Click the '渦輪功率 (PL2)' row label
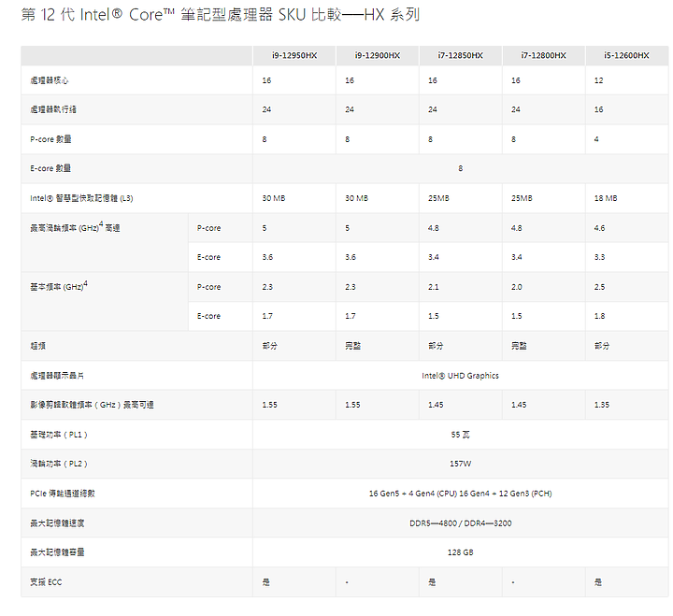This screenshot has height=616, width=673. pyautogui.click(x=59, y=464)
